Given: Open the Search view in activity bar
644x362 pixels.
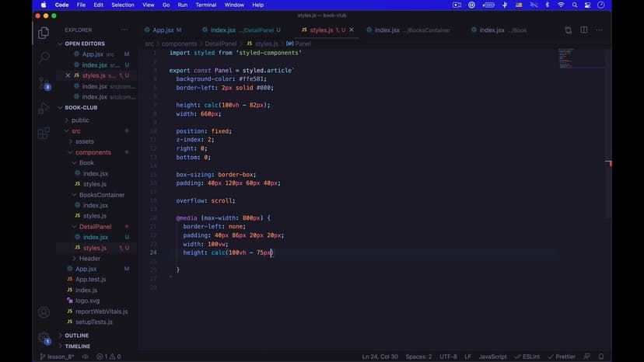Looking at the screenshot, I should click(x=44, y=57).
